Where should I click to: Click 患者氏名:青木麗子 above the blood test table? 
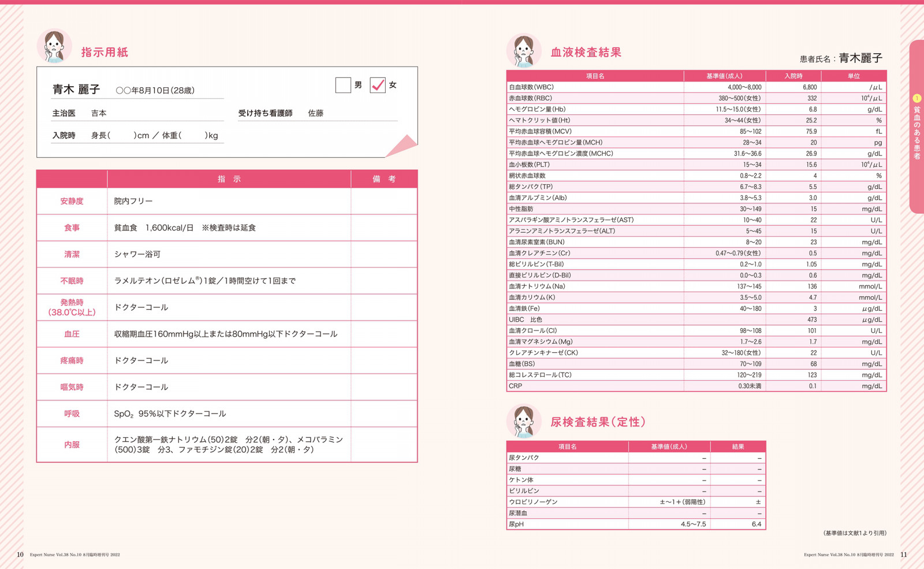tap(841, 58)
